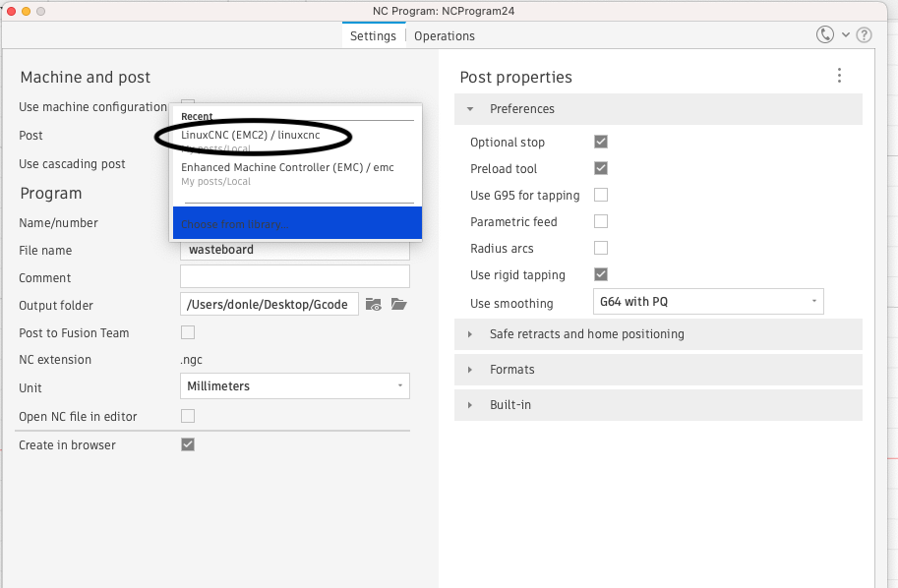Click the yellow minimize window button
Screen dimensions: 898x588
pos(26,11)
